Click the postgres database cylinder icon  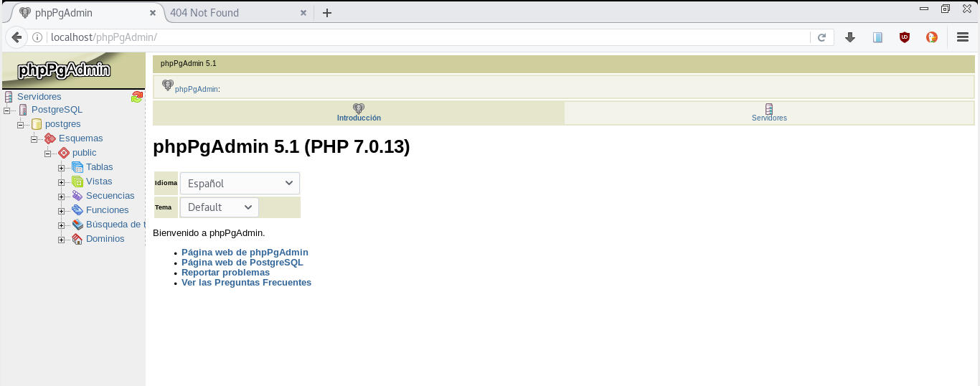click(37, 124)
